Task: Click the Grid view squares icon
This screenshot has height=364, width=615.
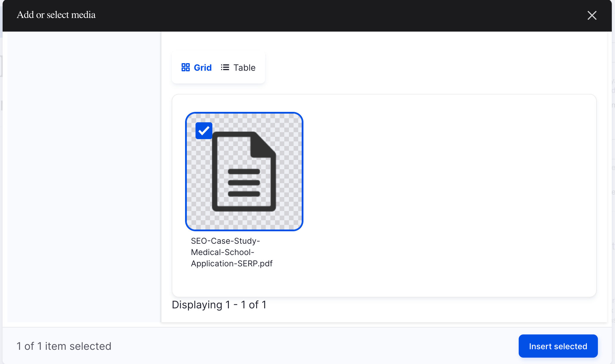Action: (185, 68)
